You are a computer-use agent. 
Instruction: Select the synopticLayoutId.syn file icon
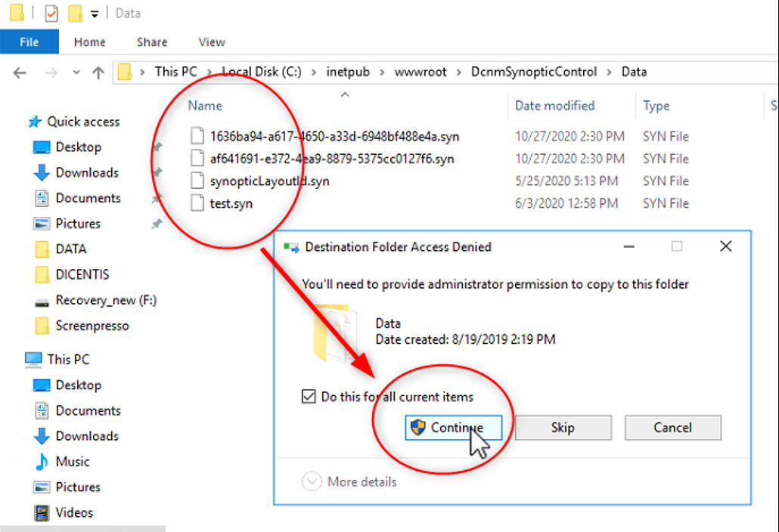(197, 181)
